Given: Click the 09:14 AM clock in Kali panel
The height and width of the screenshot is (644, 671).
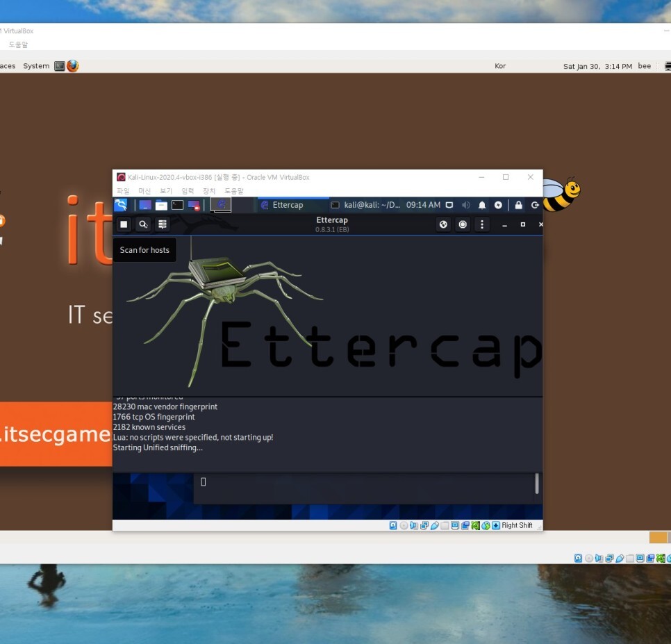Looking at the screenshot, I should tap(423, 205).
